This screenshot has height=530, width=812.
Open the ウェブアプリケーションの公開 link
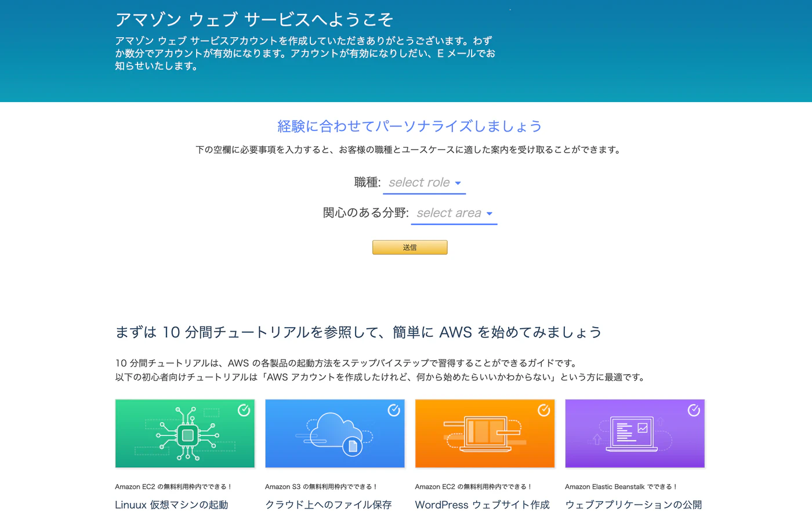click(x=633, y=505)
